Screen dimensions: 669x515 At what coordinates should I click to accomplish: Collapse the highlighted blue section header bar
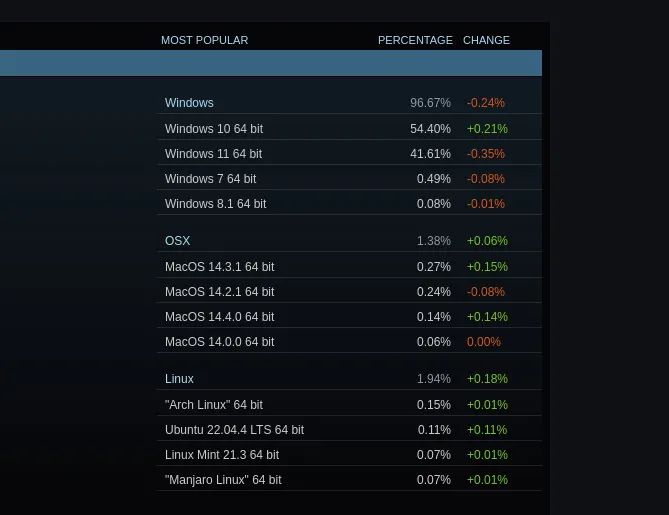[271, 63]
